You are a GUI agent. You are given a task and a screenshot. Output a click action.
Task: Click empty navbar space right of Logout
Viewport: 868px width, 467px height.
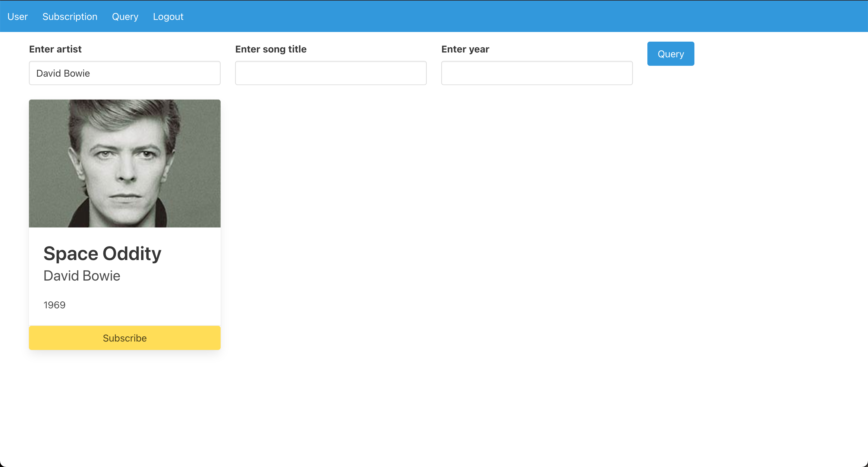pyautogui.click(x=505, y=17)
